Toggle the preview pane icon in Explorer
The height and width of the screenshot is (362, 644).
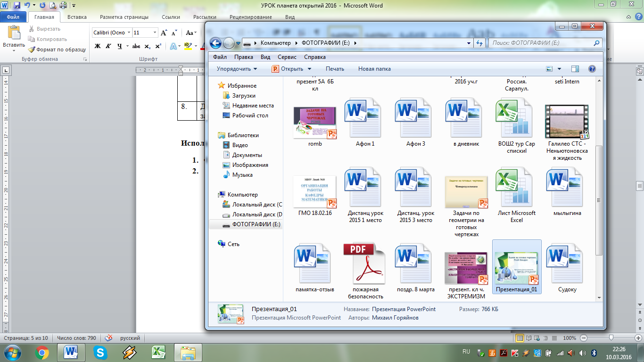(575, 69)
